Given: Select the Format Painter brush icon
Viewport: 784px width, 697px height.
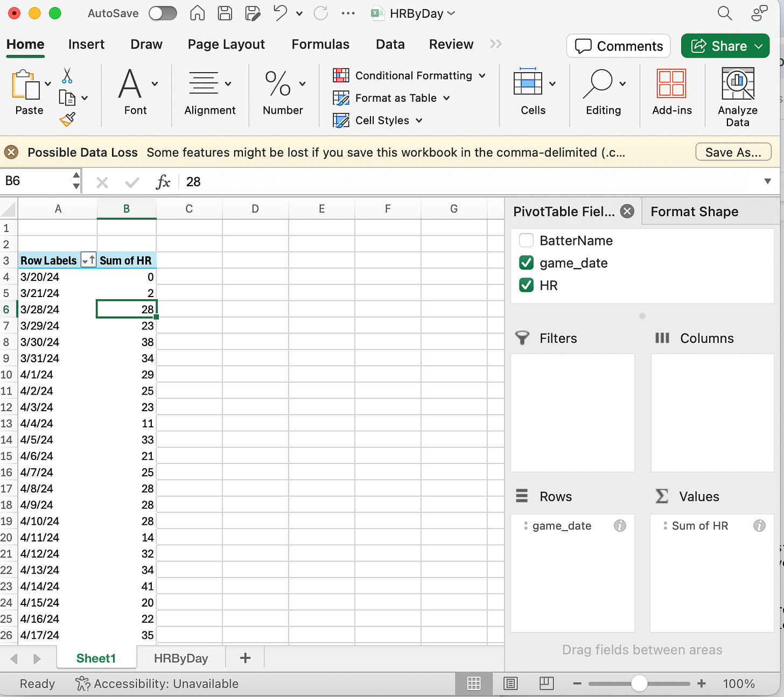Looking at the screenshot, I should pyautogui.click(x=67, y=119).
